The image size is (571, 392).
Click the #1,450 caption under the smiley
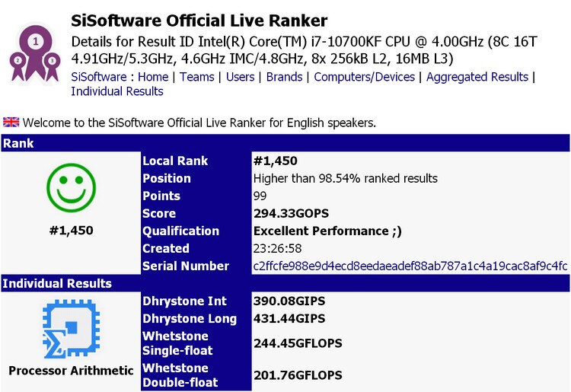tap(72, 231)
